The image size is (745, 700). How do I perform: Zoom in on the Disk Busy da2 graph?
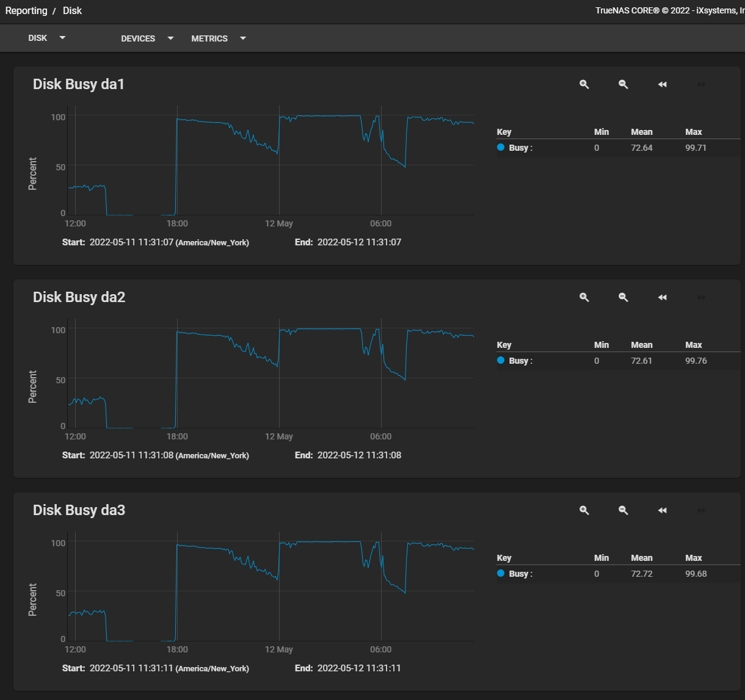click(584, 297)
